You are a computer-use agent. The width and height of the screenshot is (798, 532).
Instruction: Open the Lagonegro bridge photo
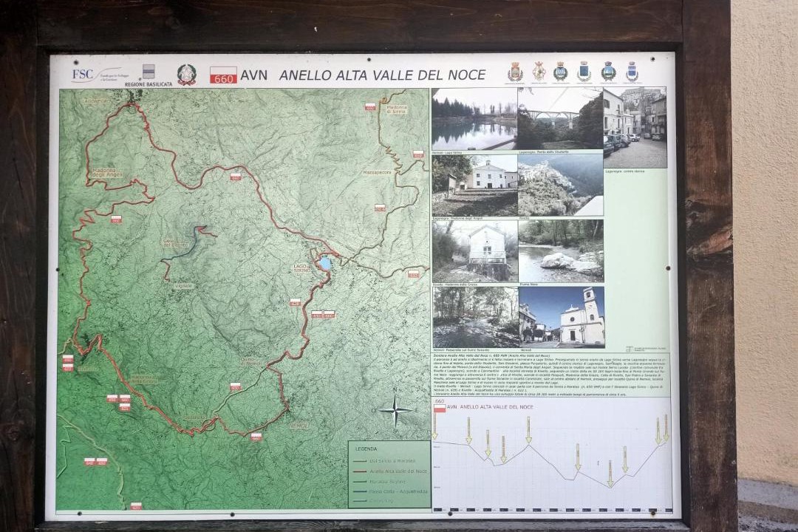(x=560, y=119)
